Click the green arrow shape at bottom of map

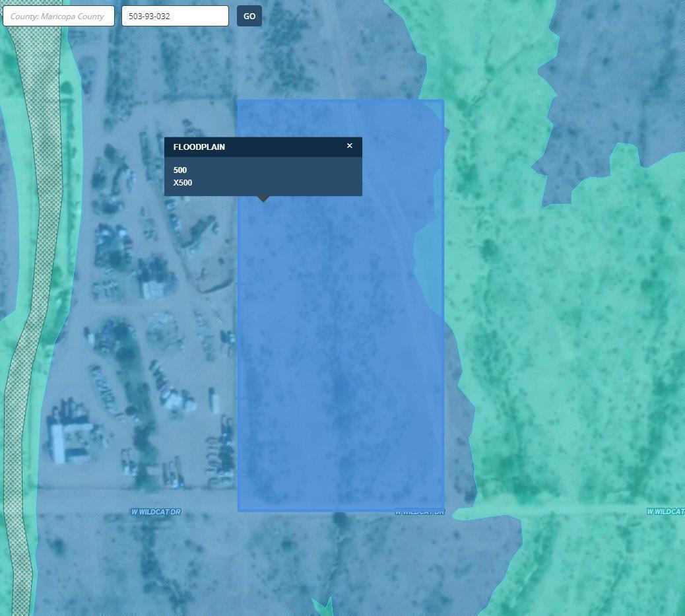coord(323,606)
